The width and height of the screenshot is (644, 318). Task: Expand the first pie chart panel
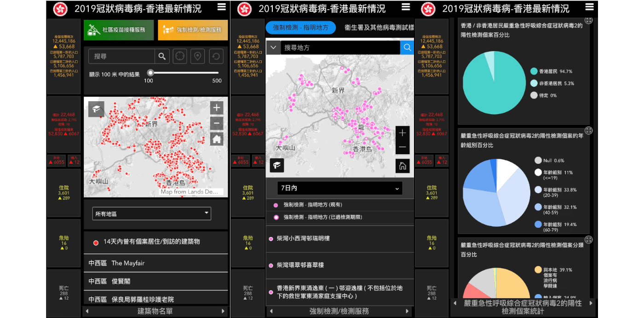[x=588, y=21]
